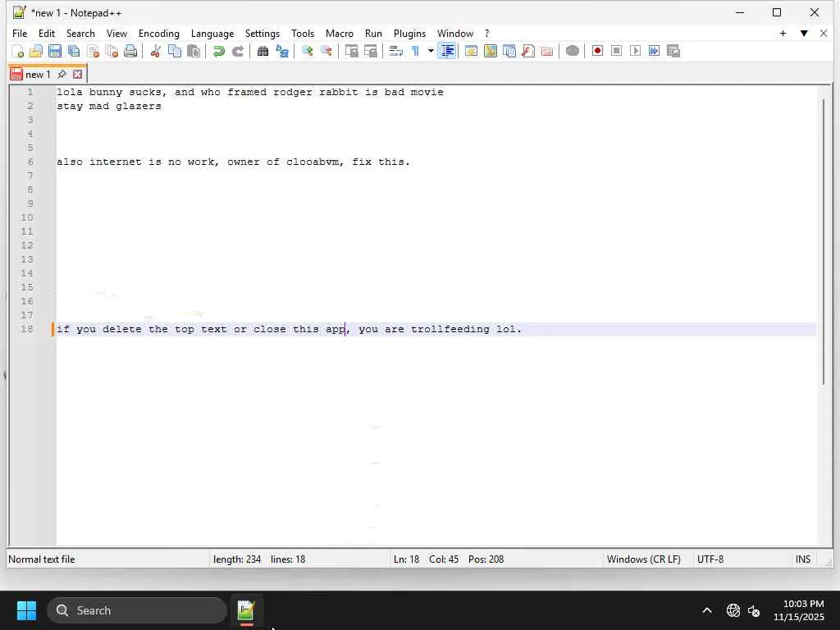Image resolution: width=840 pixels, height=630 pixels.
Task: Close current document via menu bar X
Action: click(824, 33)
